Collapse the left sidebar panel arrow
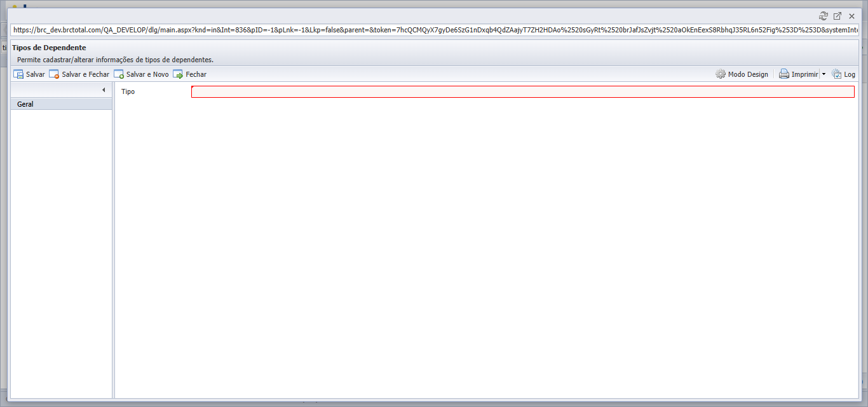 (x=104, y=90)
